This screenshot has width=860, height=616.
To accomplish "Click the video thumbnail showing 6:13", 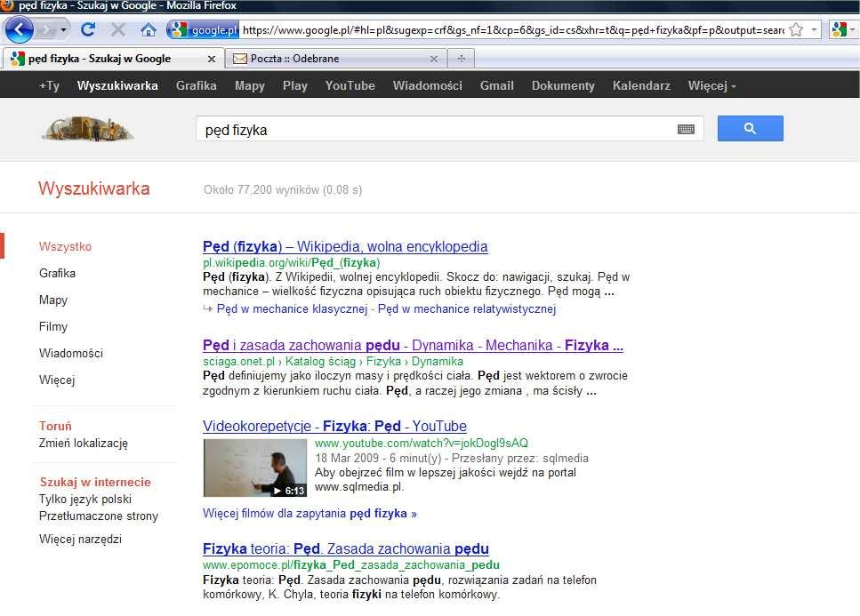I will pos(254,468).
